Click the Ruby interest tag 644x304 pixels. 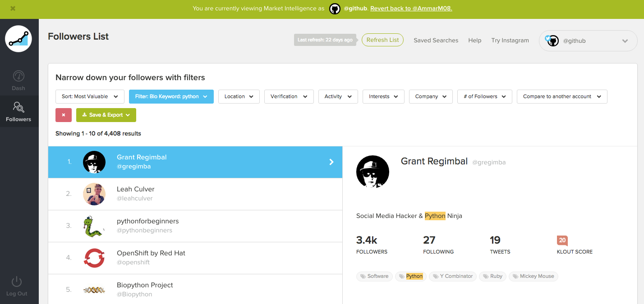pyautogui.click(x=492, y=276)
